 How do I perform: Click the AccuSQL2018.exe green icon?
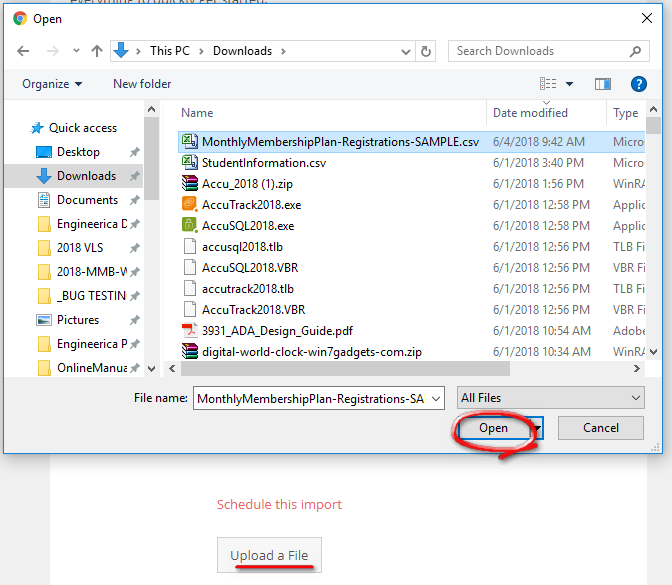[x=189, y=225]
